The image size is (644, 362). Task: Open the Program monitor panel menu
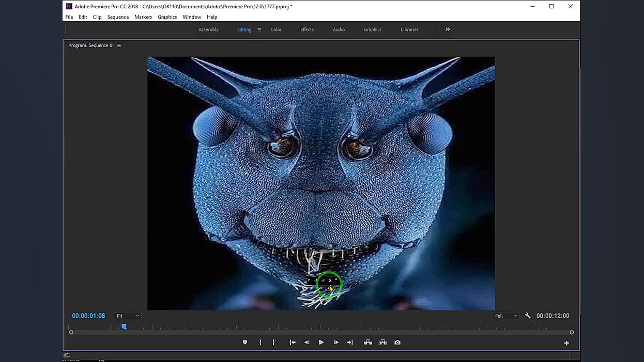[x=119, y=45]
